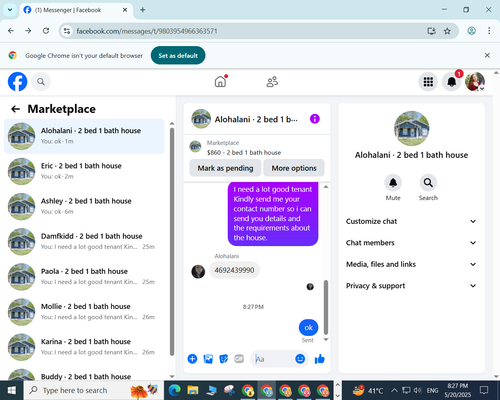Open Buddy conversation in list
Screen dimensions: 500x400
click(x=84, y=374)
